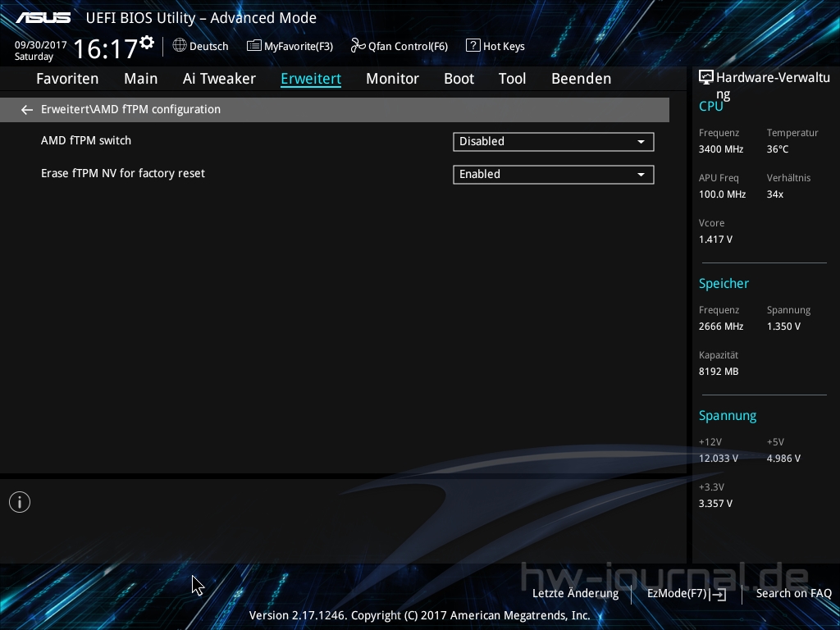Click the MyFavorite list icon
Screen dimensions: 840x630
(254, 46)
